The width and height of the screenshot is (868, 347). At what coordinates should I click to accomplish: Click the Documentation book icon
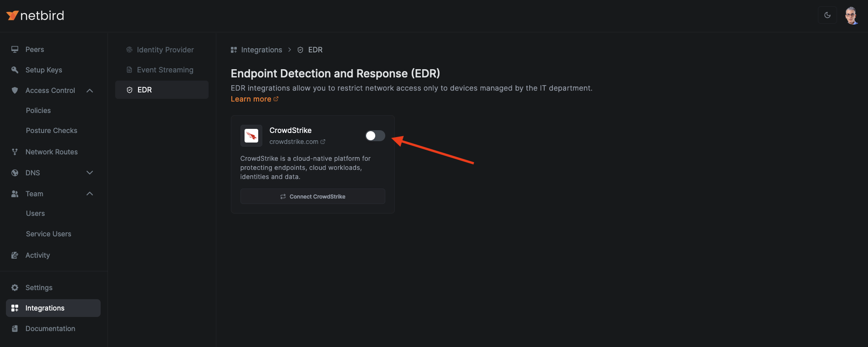point(15,328)
